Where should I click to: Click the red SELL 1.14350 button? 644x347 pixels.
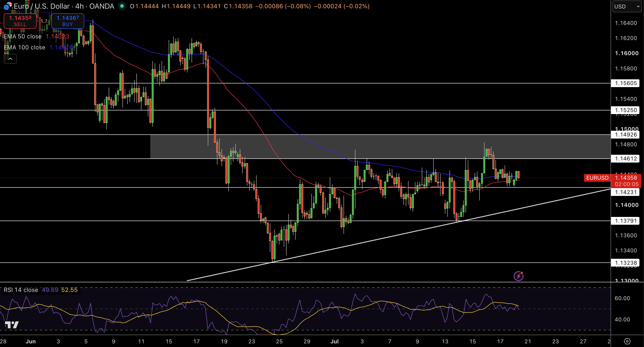(20, 21)
